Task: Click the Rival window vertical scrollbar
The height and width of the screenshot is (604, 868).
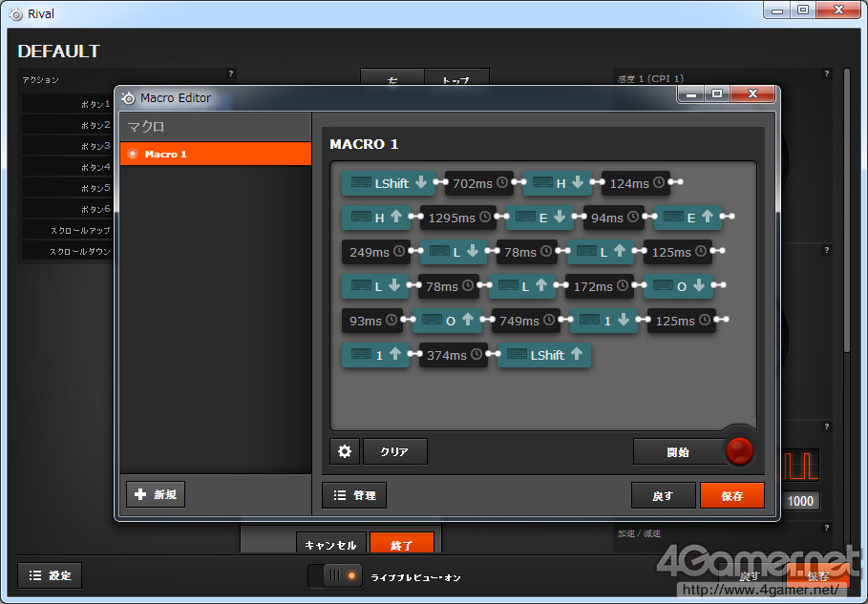Action: tap(846, 210)
